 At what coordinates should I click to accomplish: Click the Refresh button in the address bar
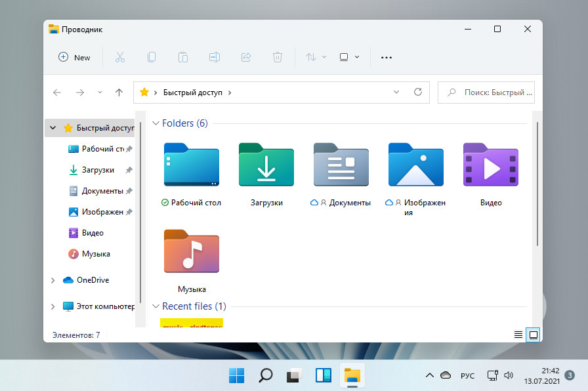coord(418,93)
